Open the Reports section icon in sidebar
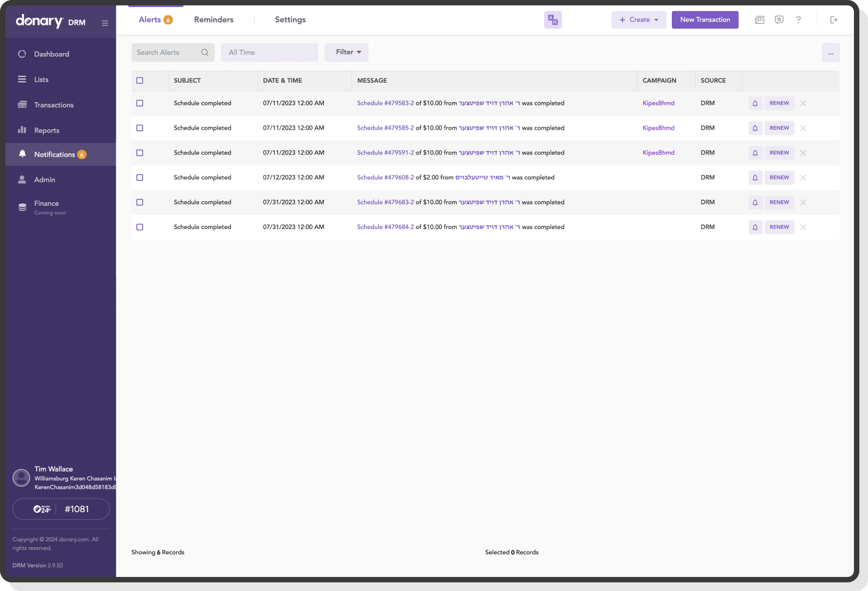Screen dimensions: 868x591 22,130
